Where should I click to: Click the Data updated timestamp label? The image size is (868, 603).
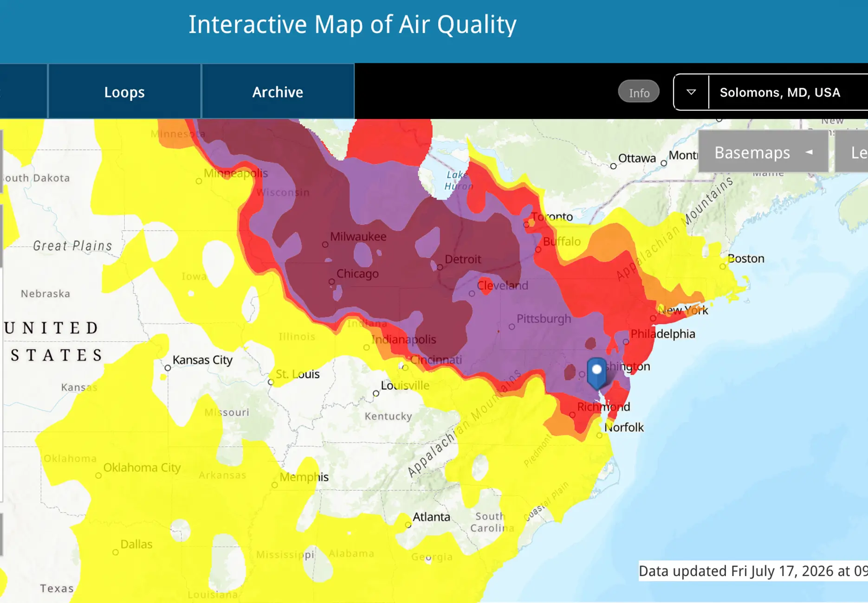[753, 571]
